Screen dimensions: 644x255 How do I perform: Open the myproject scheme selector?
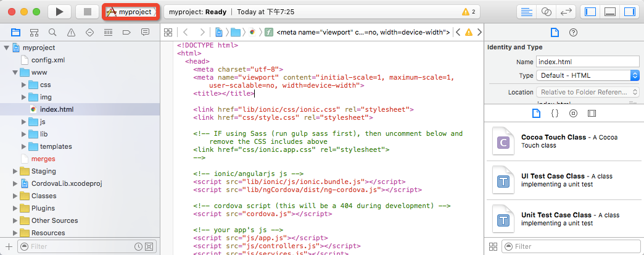[x=130, y=12]
